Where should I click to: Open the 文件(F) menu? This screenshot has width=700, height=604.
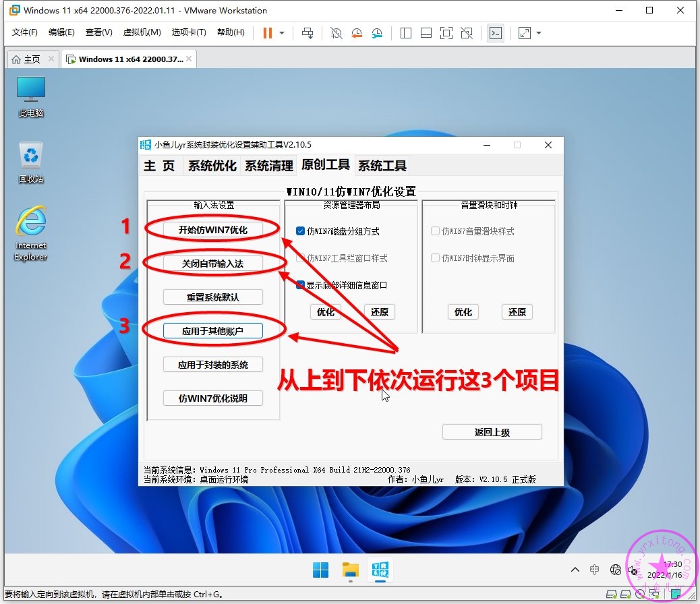(24, 32)
